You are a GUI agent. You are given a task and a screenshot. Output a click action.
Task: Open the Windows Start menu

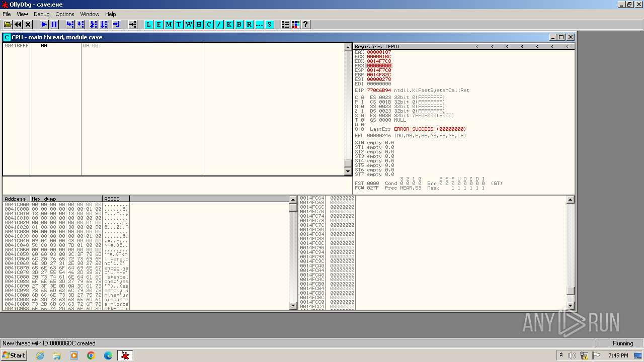click(14, 355)
